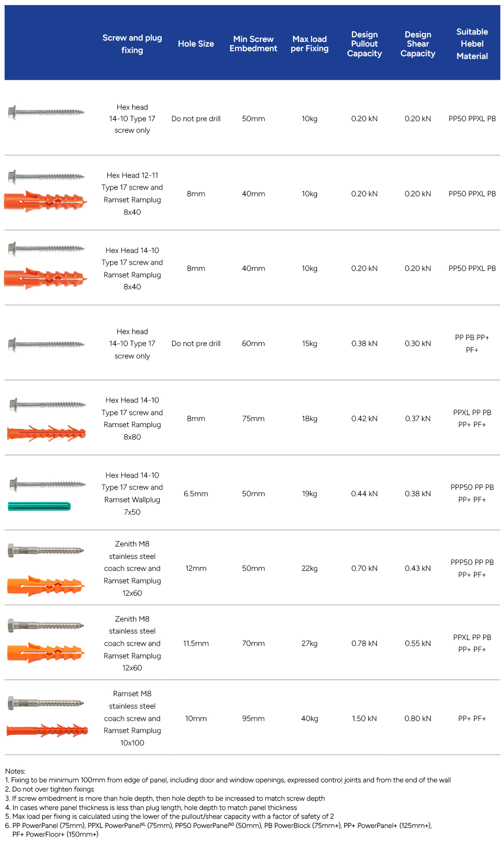Click the green Ramset Wallplug image

point(39,506)
